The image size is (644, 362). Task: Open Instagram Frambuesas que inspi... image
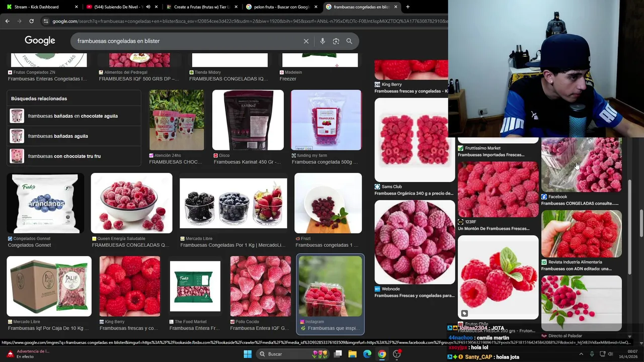331,286
